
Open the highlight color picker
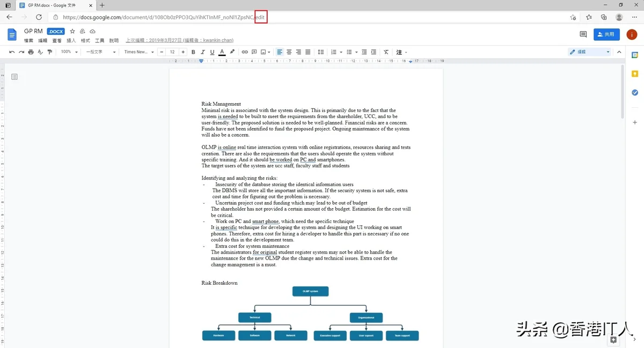[232, 52]
